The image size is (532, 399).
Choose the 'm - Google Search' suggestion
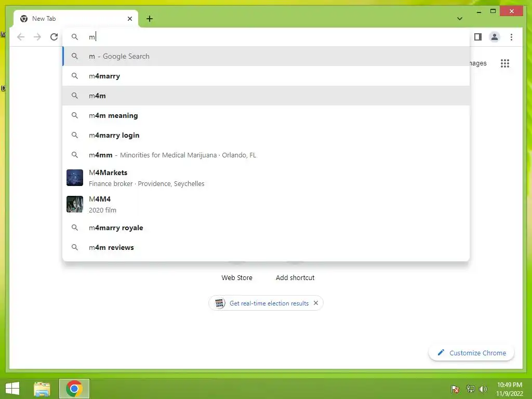click(x=266, y=56)
